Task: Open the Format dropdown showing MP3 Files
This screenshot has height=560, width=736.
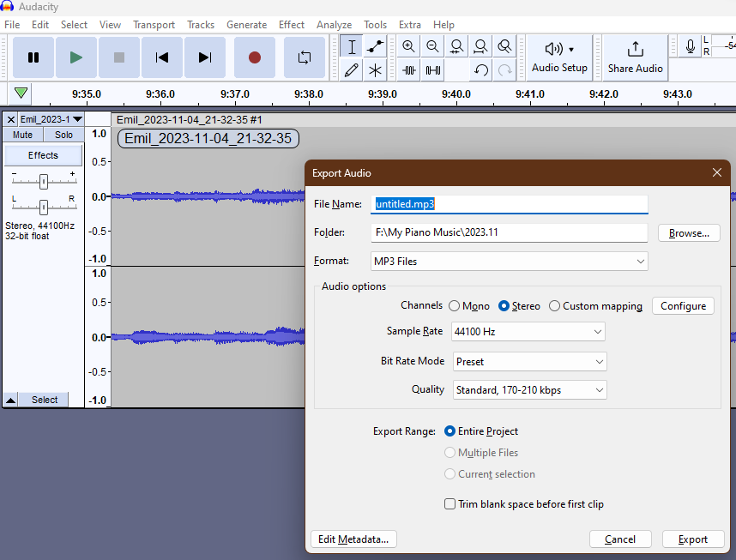Action: 510,262
